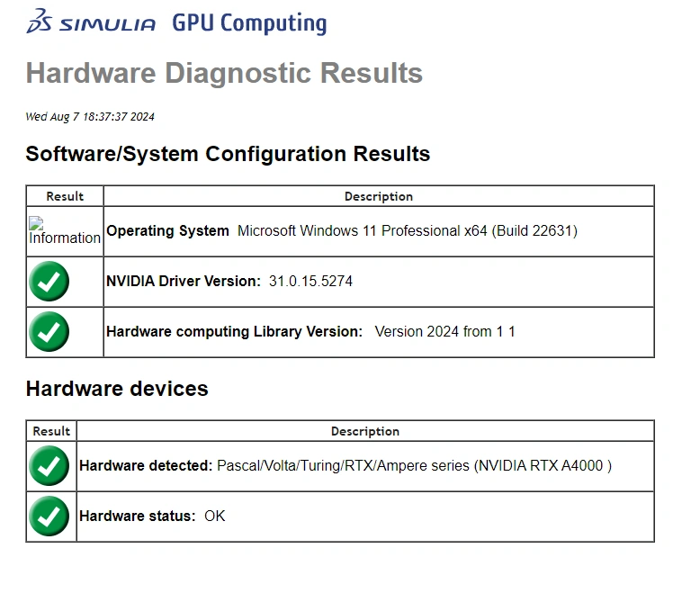Click the driver version number 31.0.15.5274
The image size is (700, 593).
310,282
